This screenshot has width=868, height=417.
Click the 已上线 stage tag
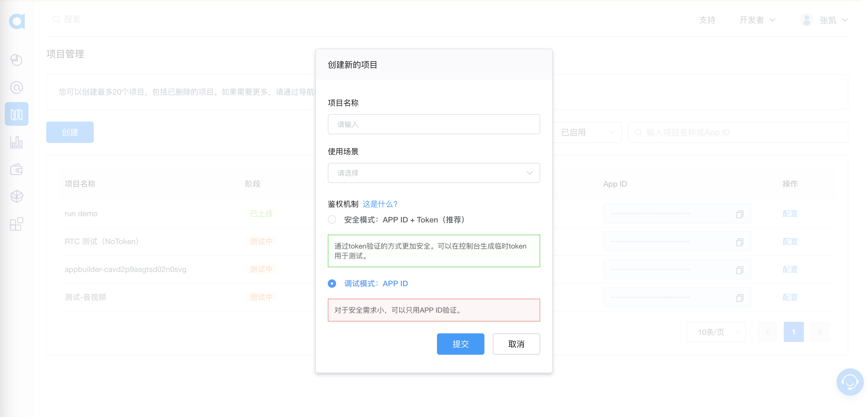[x=261, y=214]
